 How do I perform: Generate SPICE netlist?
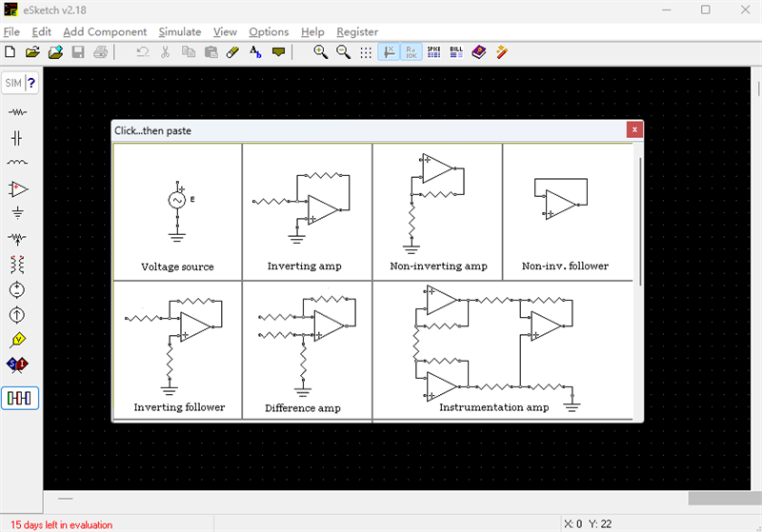click(433, 52)
